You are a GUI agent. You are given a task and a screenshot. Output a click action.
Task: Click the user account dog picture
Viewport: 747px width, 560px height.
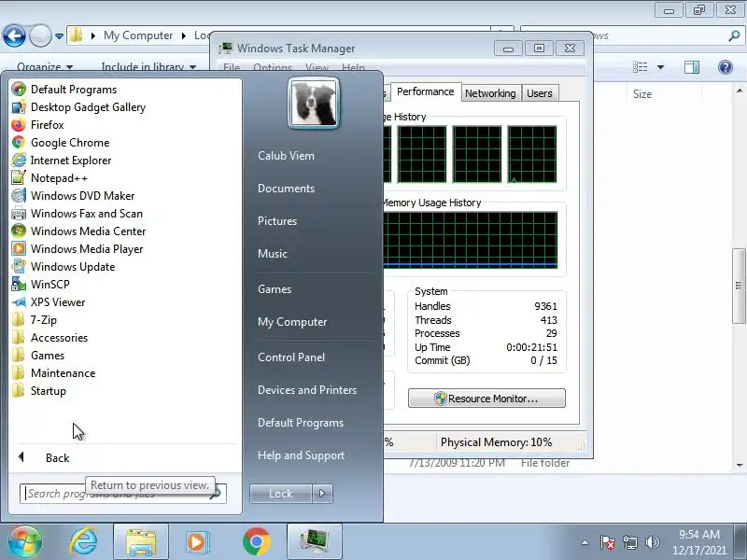point(314,104)
